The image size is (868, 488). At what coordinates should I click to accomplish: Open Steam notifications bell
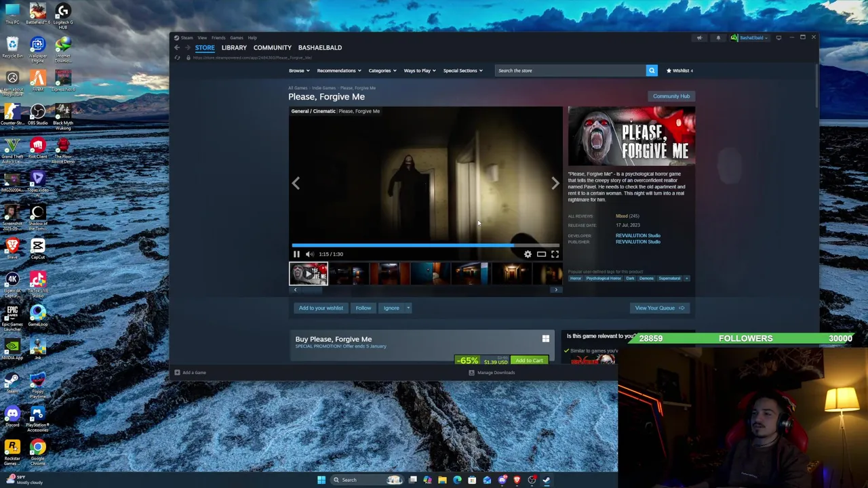coord(718,38)
